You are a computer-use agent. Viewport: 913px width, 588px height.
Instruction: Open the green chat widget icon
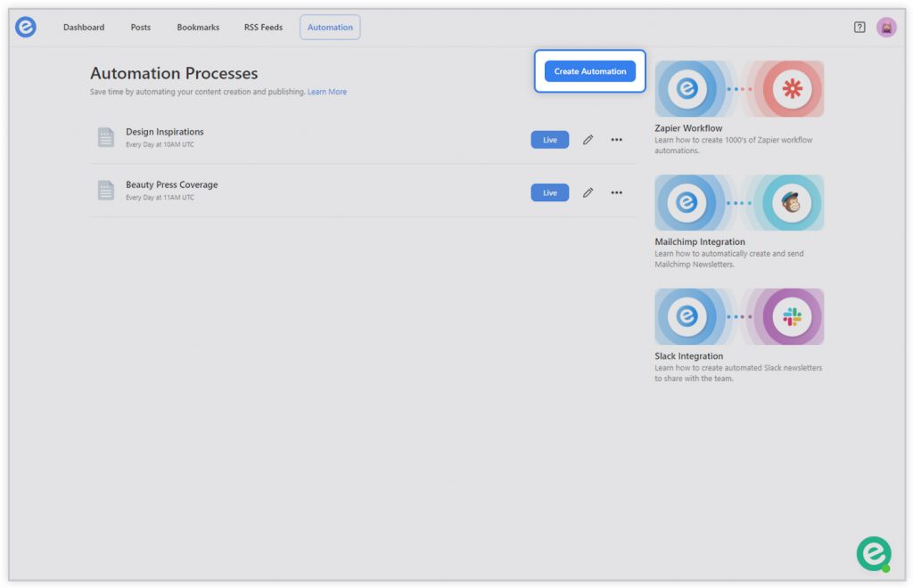pyautogui.click(x=874, y=553)
